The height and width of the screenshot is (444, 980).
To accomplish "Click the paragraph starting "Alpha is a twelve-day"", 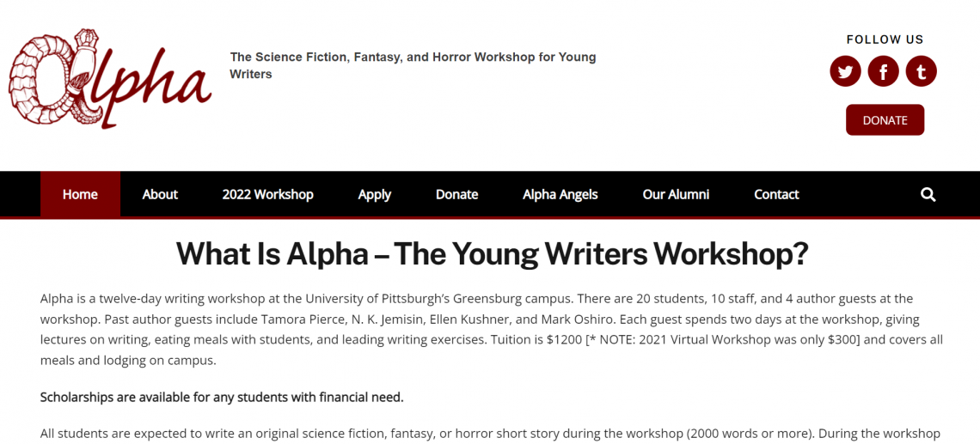I will tap(490, 329).
